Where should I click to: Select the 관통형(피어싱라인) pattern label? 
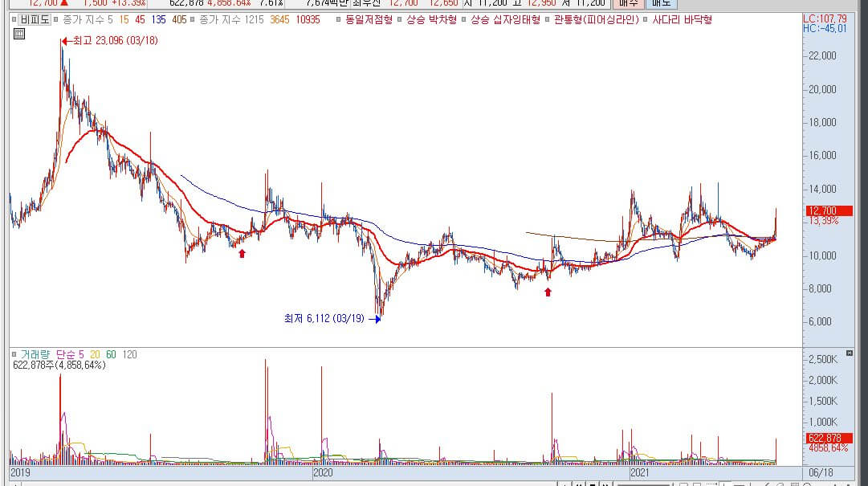coord(596,20)
